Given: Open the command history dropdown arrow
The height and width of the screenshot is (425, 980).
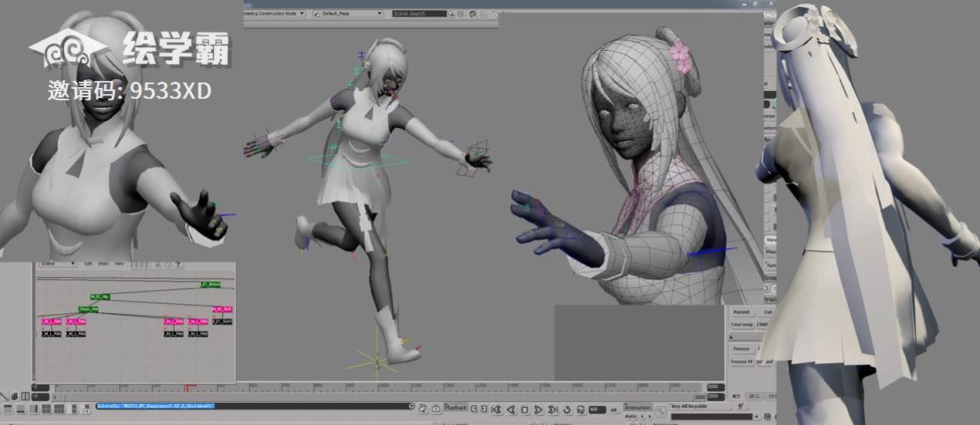Looking at the screenshot, I should pyautogui.click(x=411, y=406).
